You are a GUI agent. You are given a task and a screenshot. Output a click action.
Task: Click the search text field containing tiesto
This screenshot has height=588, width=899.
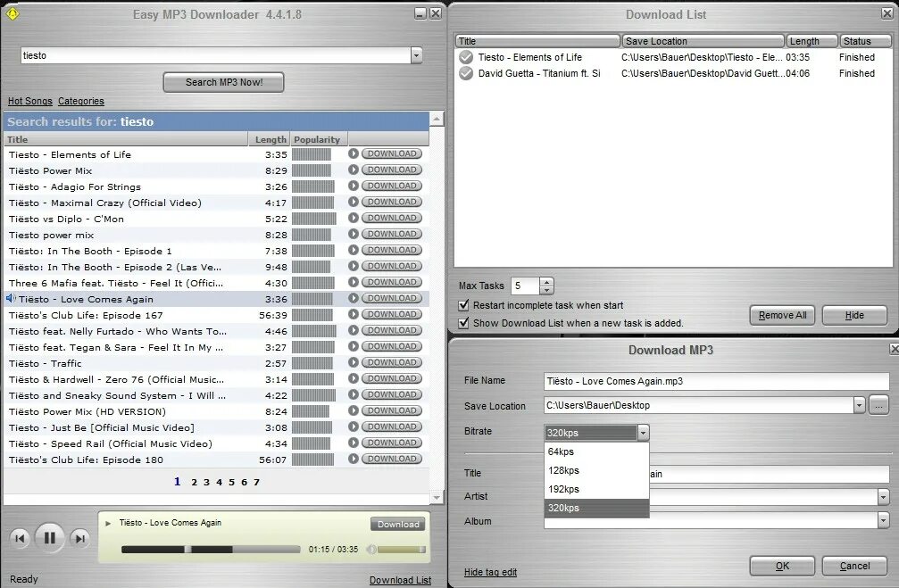click(x=215, y=55)
